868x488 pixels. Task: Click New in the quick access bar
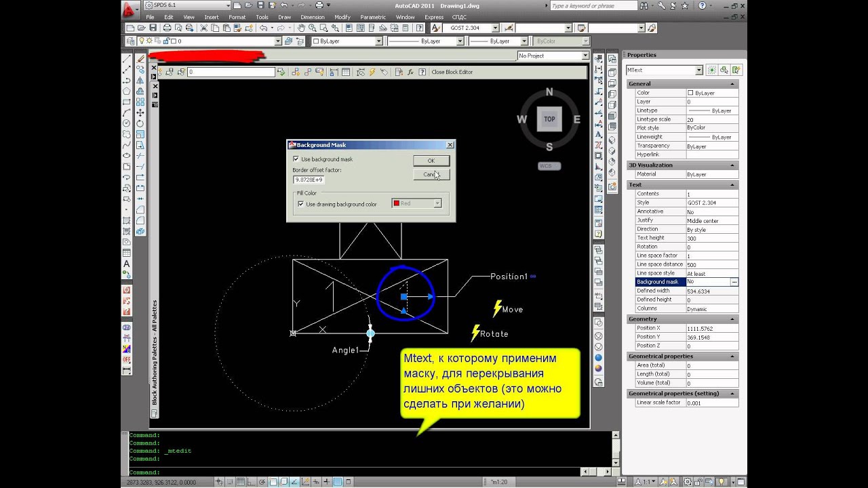click(237, 5)
